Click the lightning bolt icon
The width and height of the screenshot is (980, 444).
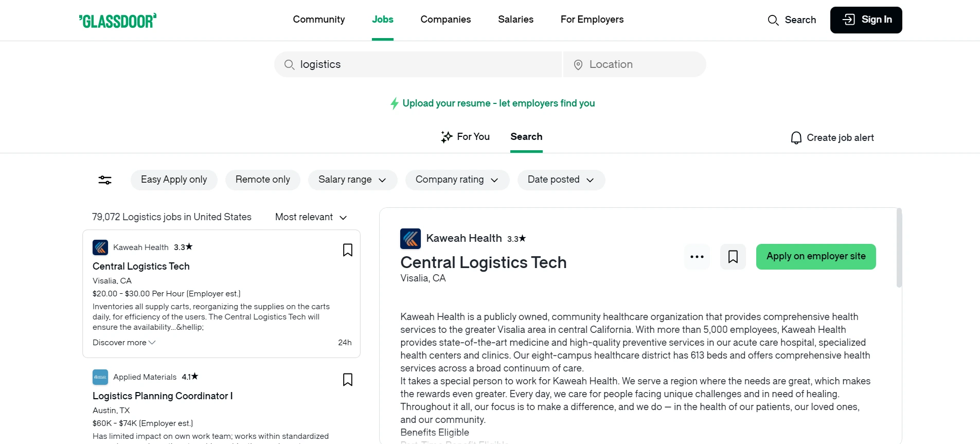(395, 103)
